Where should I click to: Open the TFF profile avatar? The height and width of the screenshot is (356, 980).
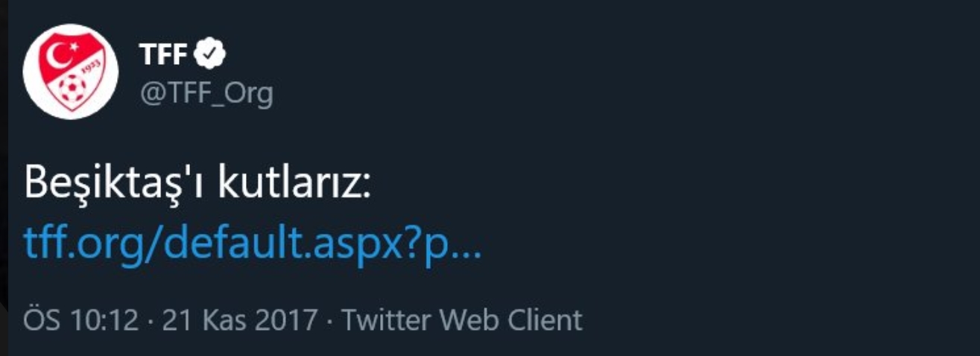click(70, 72)
